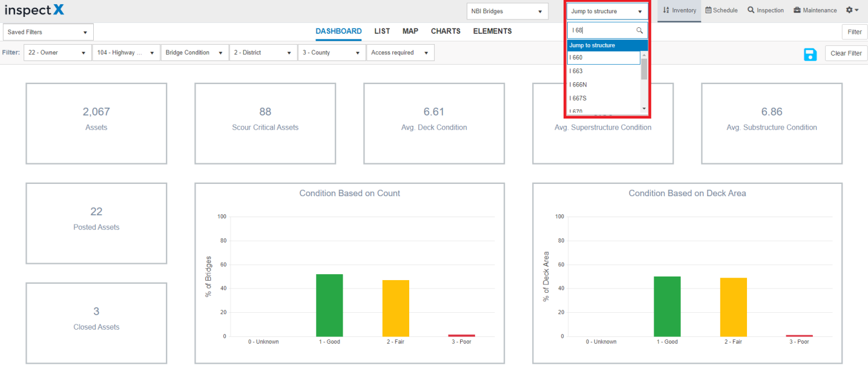This screenshot has width=868, height=383.
Task: Open the Bridge Condition filter dropdown
Action: [x=195, y=53]
